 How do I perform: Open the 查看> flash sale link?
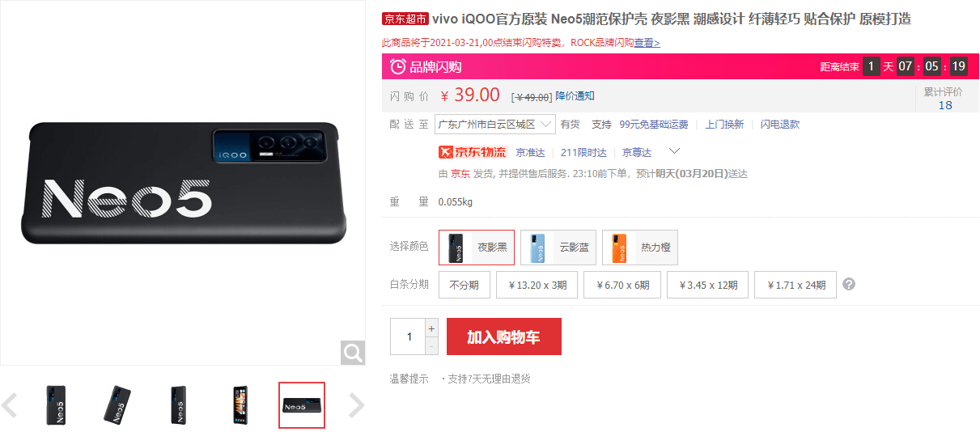647,43
